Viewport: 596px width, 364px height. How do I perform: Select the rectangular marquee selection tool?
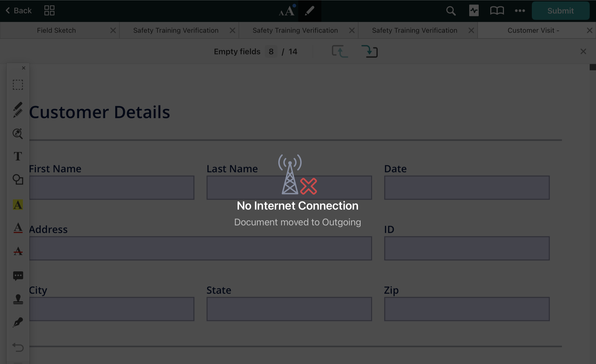point(18,85)
